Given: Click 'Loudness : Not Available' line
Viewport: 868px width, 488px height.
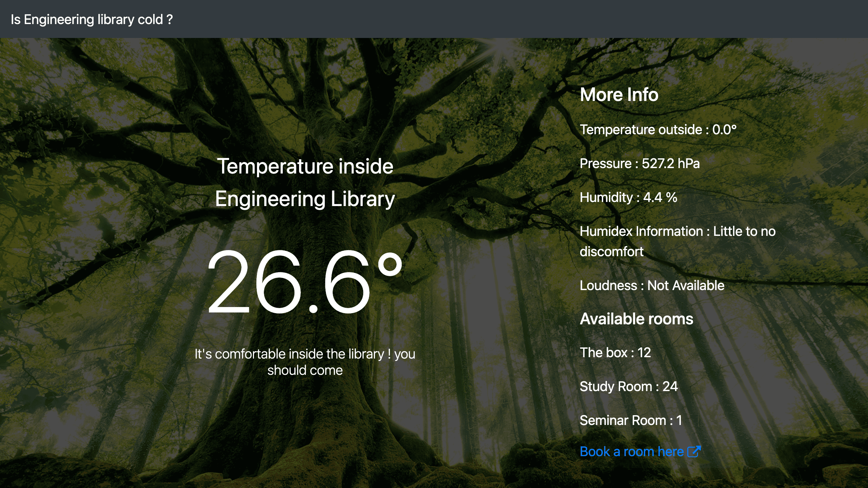Looking at the screenshot, I should coord(652,285).
